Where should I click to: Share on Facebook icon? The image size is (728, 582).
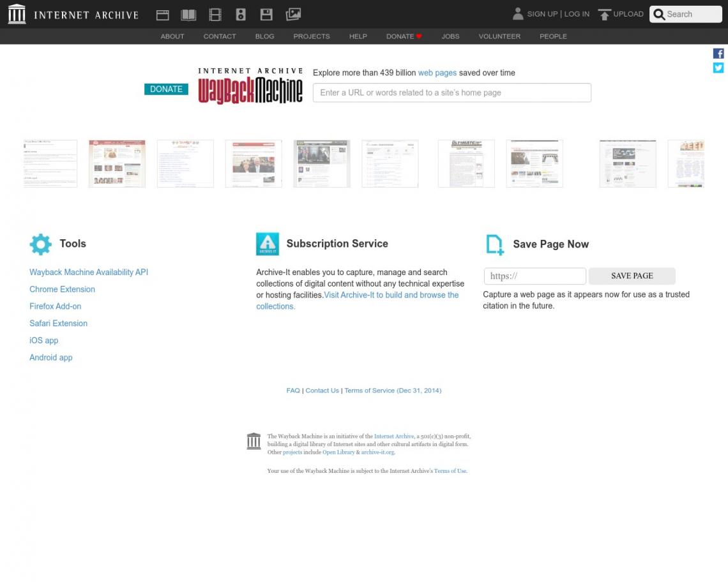(x=718, y=54)
